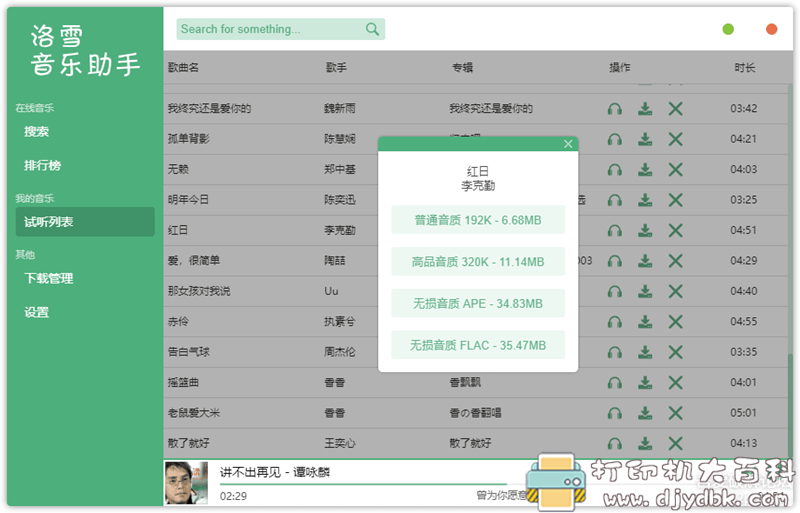The height and width of the screenshot is (513, 800).
Task: Remove 散了就好 from the list
Action: 676,444
